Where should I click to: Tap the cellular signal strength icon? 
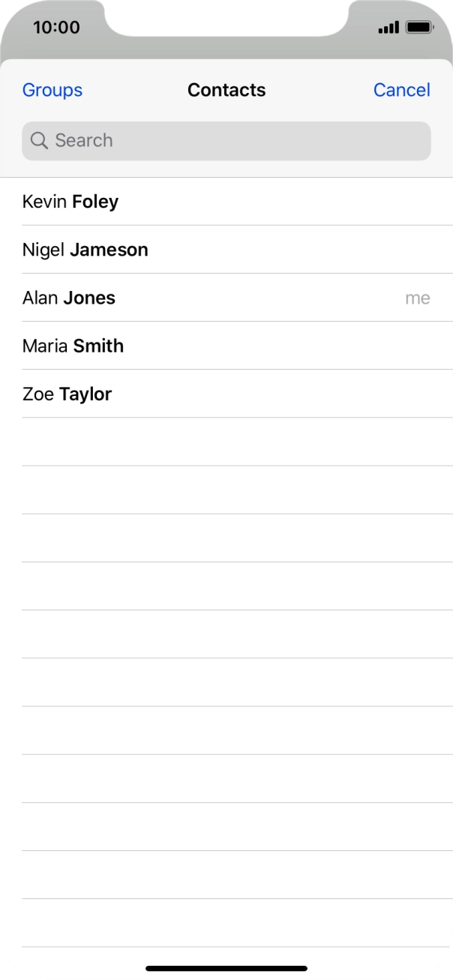[388, 28]
